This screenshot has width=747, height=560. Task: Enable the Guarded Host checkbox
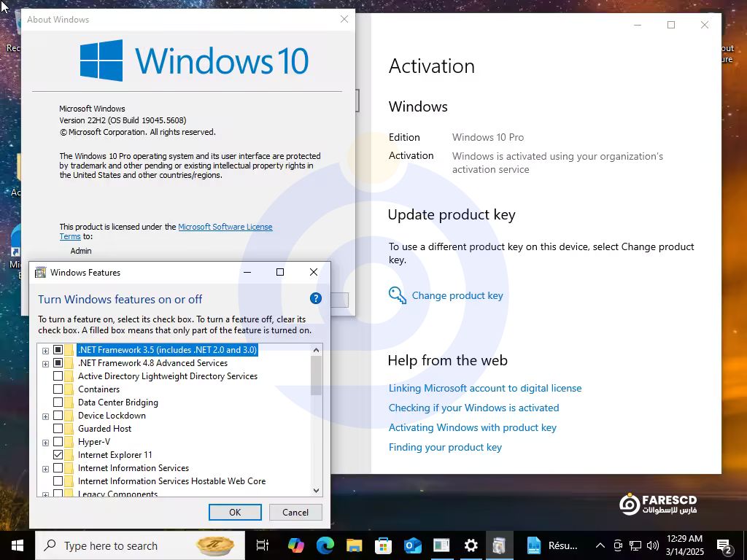click(58, 429)
